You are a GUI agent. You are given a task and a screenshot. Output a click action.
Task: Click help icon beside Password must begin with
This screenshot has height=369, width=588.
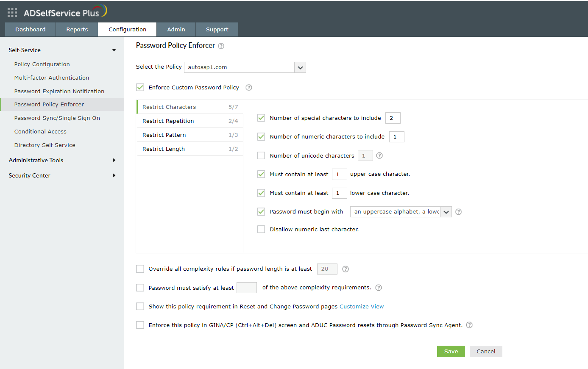(458, 212)
